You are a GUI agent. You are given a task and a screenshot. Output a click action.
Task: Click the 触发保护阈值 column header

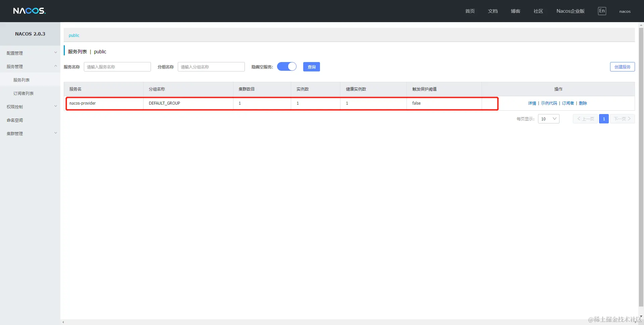(444, 89)
